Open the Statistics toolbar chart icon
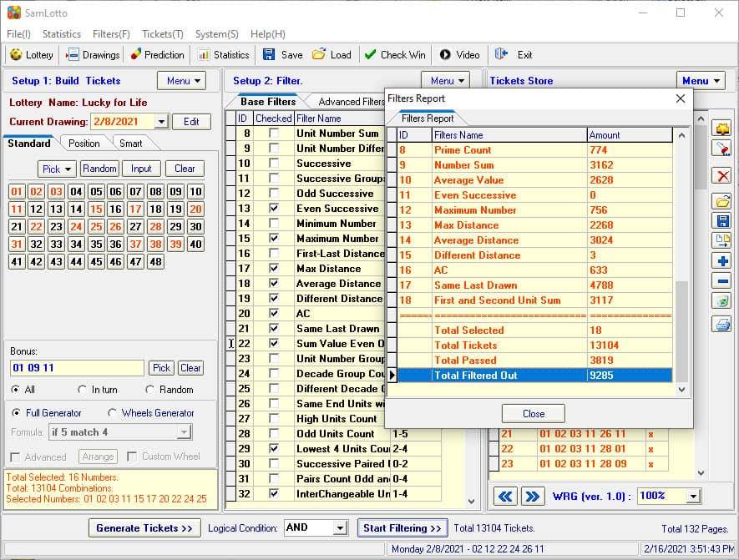 click(204, 54)
